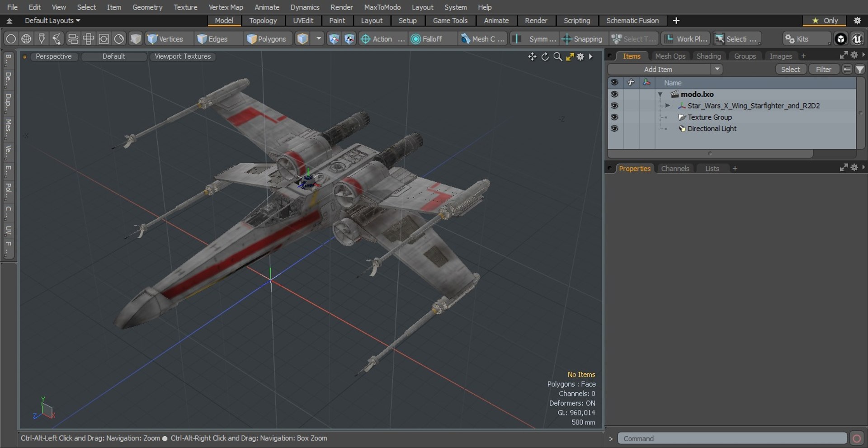The image size is (868, 448).
Task: Switch to the Schematic Fusion layout tab
Action: [x=632, y=21]
